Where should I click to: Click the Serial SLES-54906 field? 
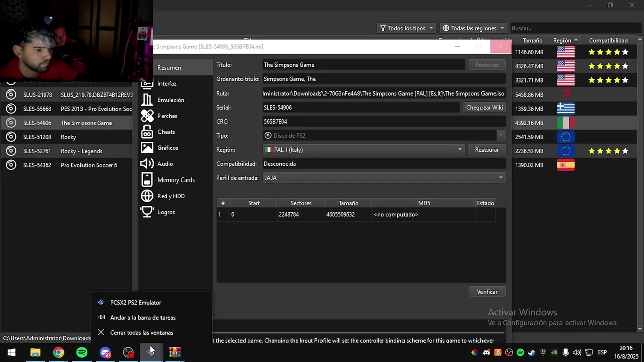point(361,107)
